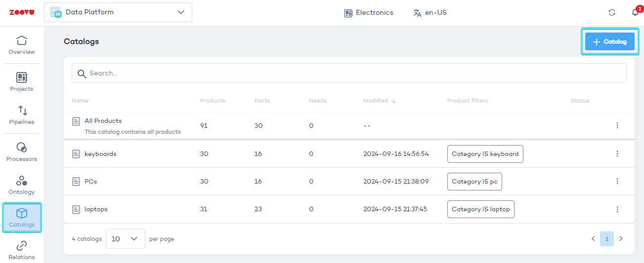Screen dimensions: 644x263
Task: Click the notifications bell icon
Action: coord(635,12)
